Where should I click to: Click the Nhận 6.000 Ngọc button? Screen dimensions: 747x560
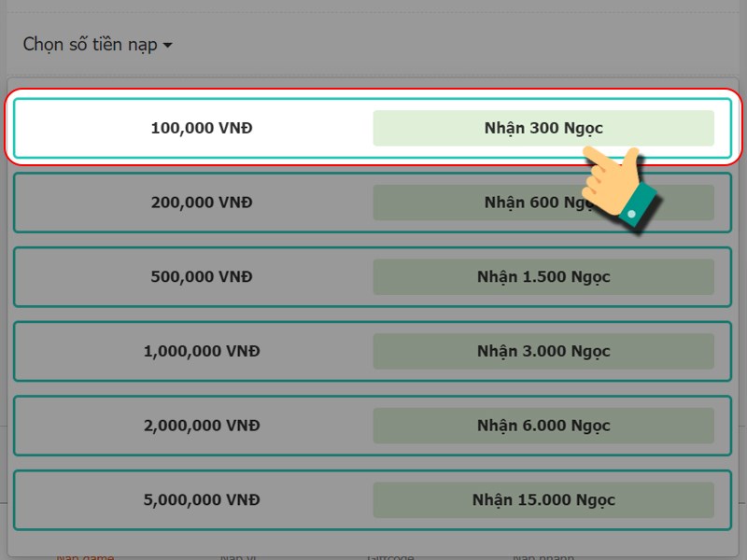coord(543,426)
